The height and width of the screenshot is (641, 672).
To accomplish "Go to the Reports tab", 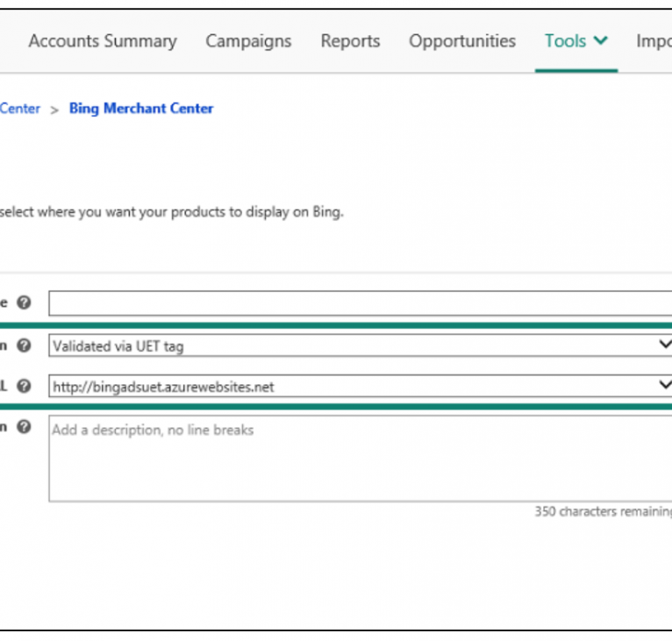I will pos(350,41).
